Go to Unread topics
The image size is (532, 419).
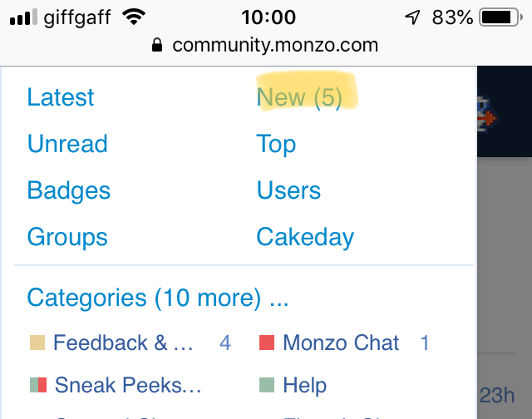click(67, 144)
